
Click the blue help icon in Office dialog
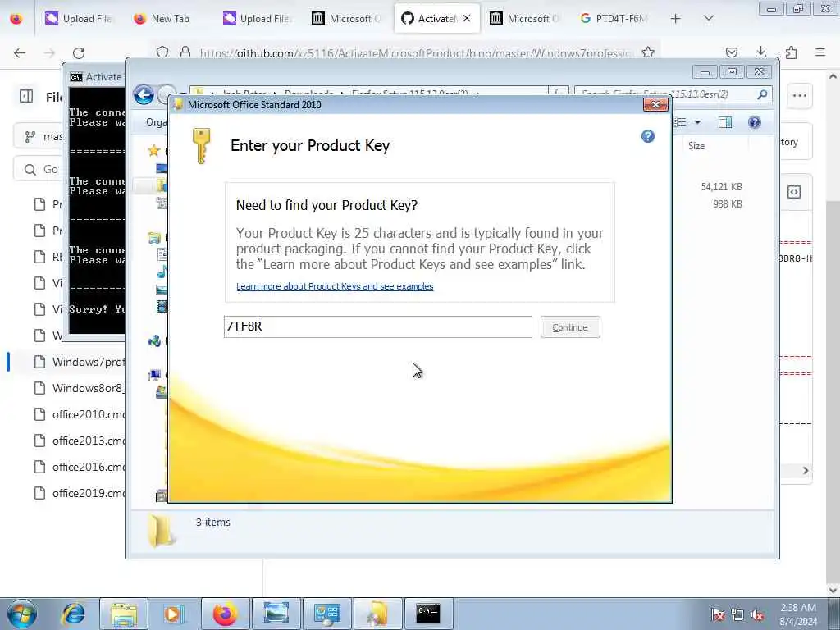click(648, 137)
